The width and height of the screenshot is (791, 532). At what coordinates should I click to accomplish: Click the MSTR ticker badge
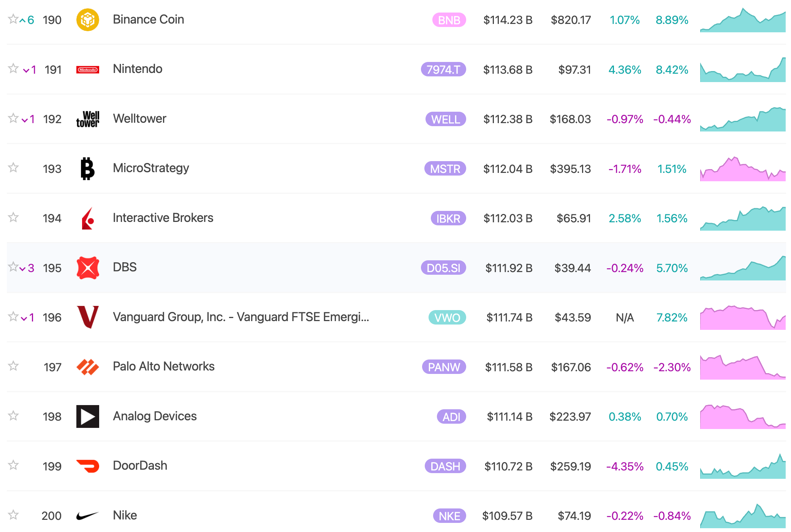(x=445, y=169)
